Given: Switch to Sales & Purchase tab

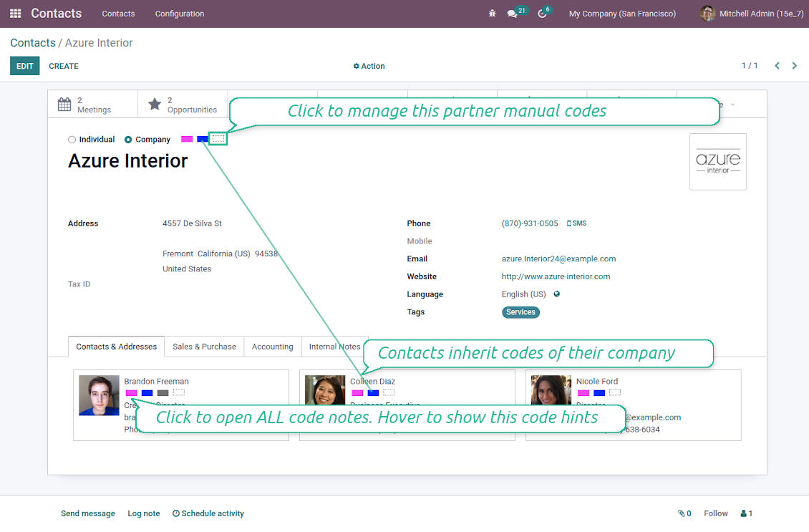Looking at the screenshot, I should [204, 347].
